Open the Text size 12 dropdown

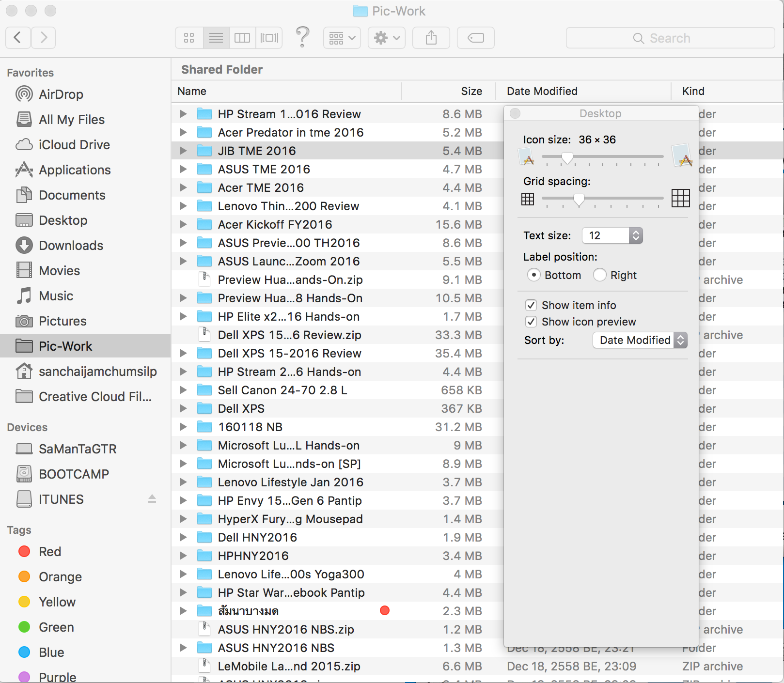612,235
